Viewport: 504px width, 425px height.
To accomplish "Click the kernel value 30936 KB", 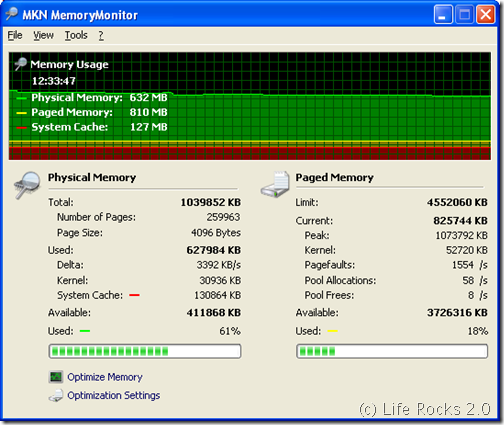I will [x=220, y=280].
